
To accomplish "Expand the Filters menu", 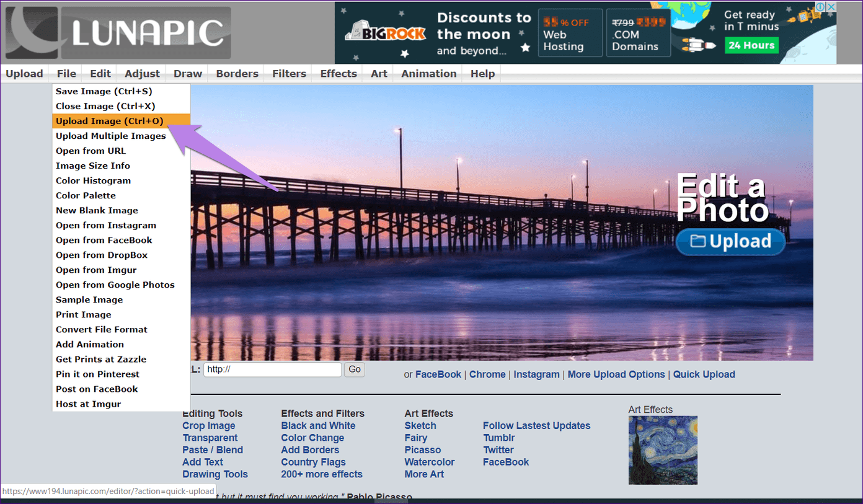I will (289, 73).
